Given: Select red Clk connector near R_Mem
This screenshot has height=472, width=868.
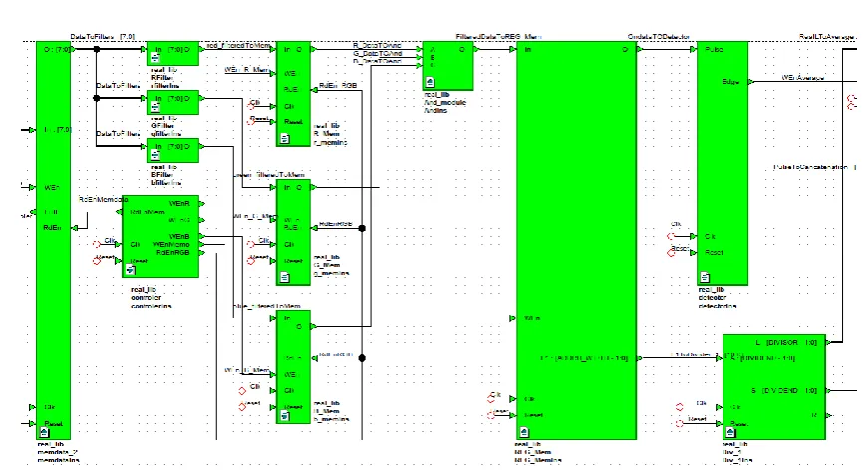Looking at the screenshot, I should click(251, 106).
